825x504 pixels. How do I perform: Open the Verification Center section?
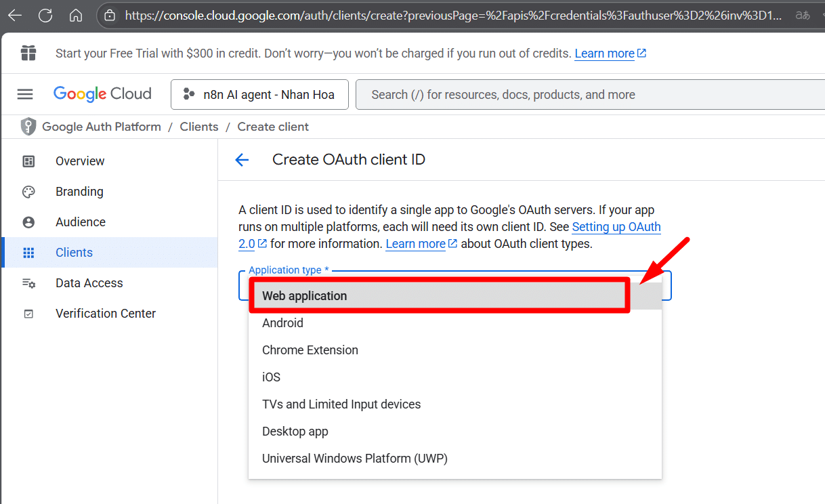coord(106,314)
